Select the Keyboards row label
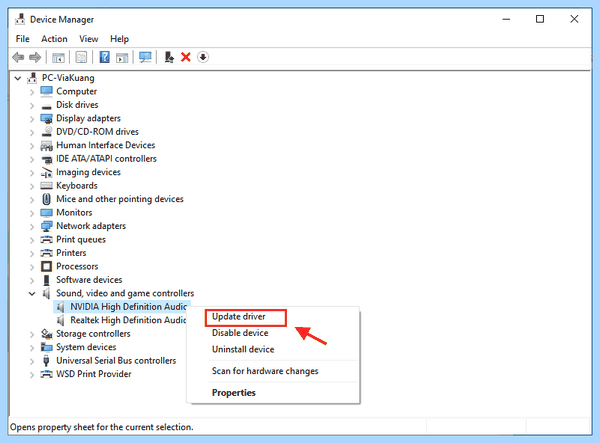The image size is (600, 443). (77, 186)
